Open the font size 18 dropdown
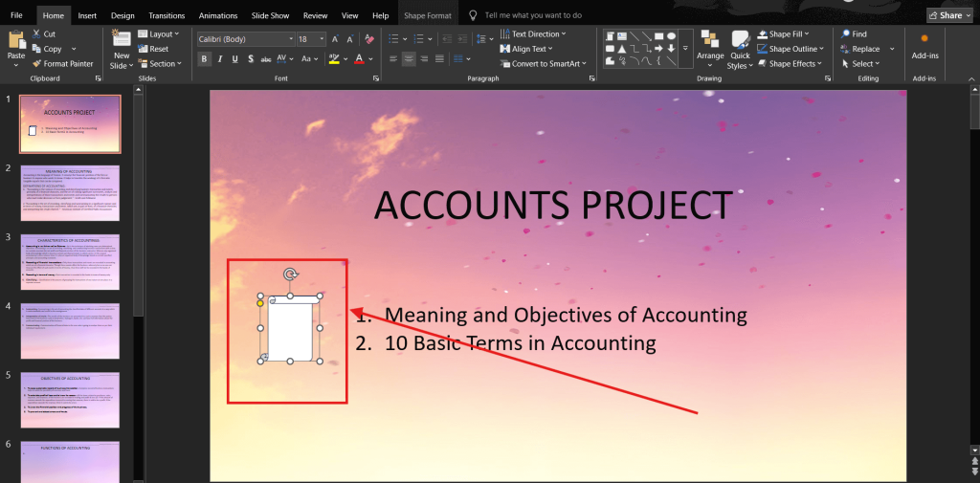The width and height of the screenshot is (980, 483). [322, 39]
